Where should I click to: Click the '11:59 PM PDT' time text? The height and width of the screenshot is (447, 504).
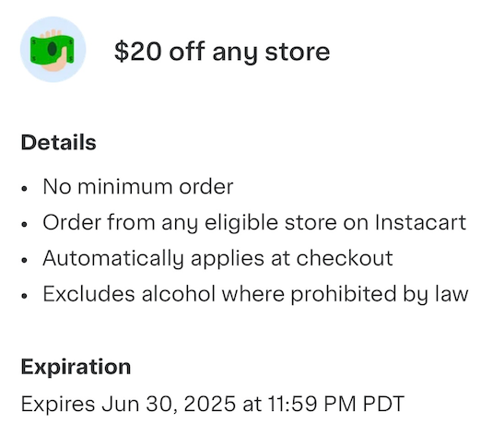point(335,404)
